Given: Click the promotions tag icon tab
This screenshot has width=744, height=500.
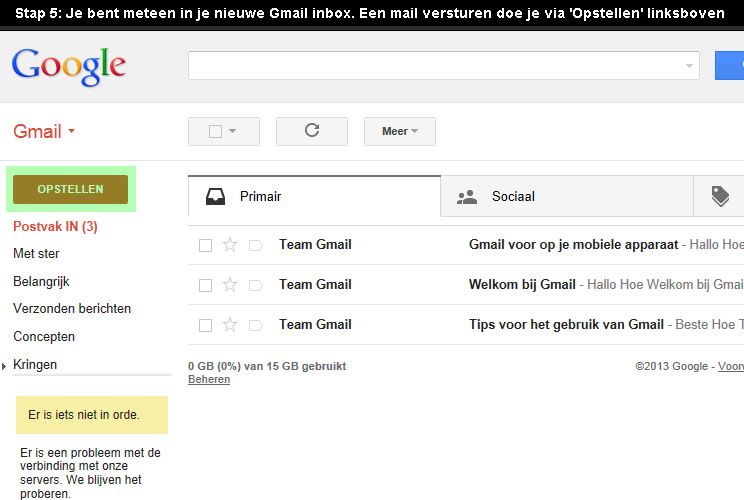Looking at the screenshot, I should coord(720,196).
